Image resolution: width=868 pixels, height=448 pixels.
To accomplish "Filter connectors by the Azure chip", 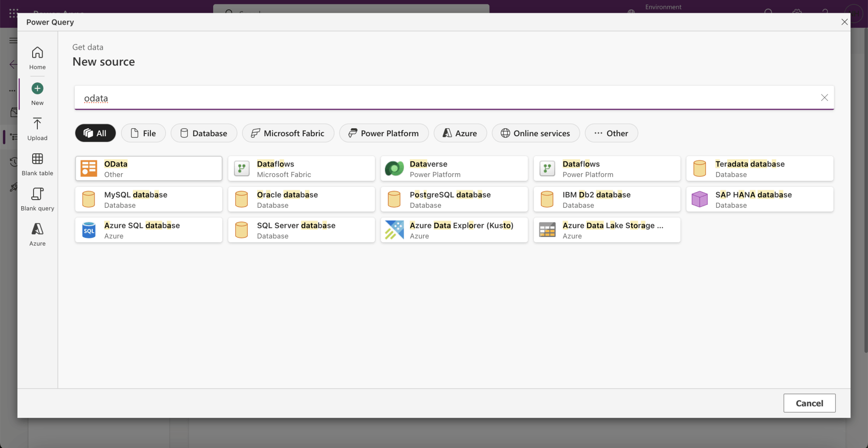I will [x=460, y=133].
